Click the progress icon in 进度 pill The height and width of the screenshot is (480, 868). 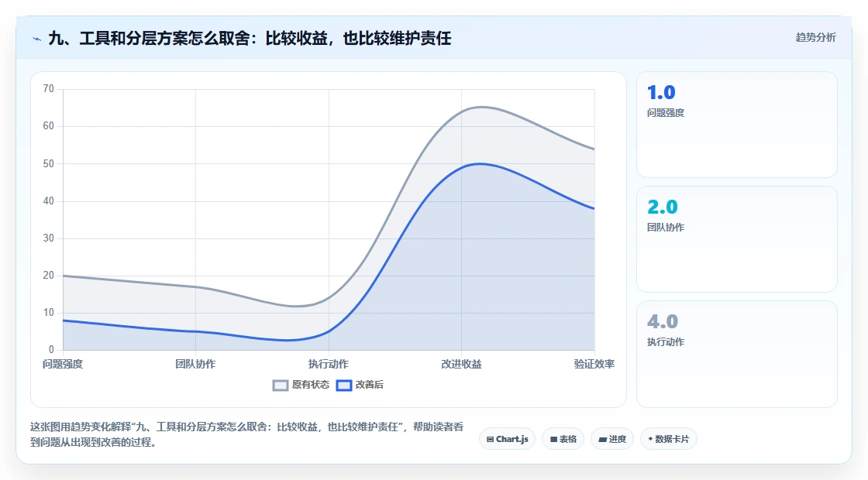[x=603, y=440]
